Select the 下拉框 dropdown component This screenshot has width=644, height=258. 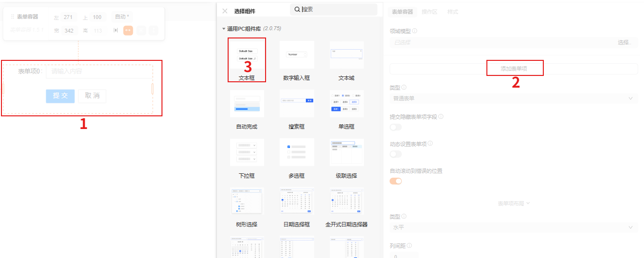247,159
